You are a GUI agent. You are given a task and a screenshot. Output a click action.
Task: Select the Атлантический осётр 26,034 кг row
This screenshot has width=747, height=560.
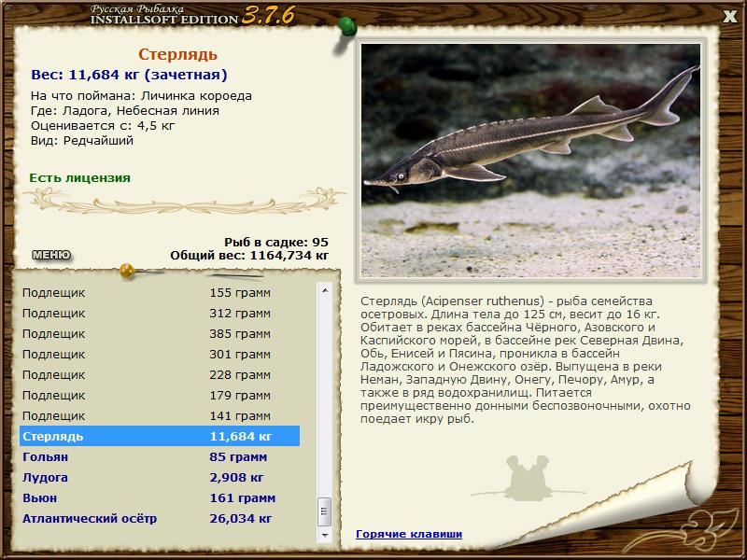160,518
